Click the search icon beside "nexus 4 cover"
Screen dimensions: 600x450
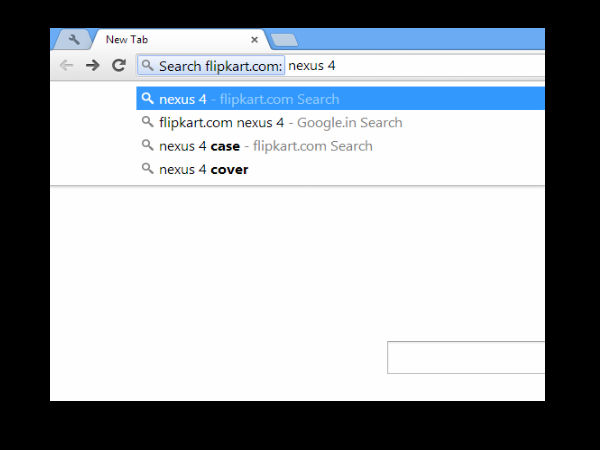pos(147,169)
